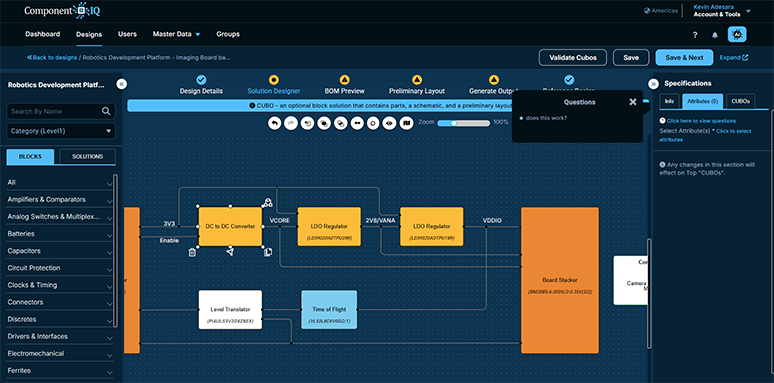Click to select attributes link
Screen dimensions: 774x383
(x=705, y=135)
